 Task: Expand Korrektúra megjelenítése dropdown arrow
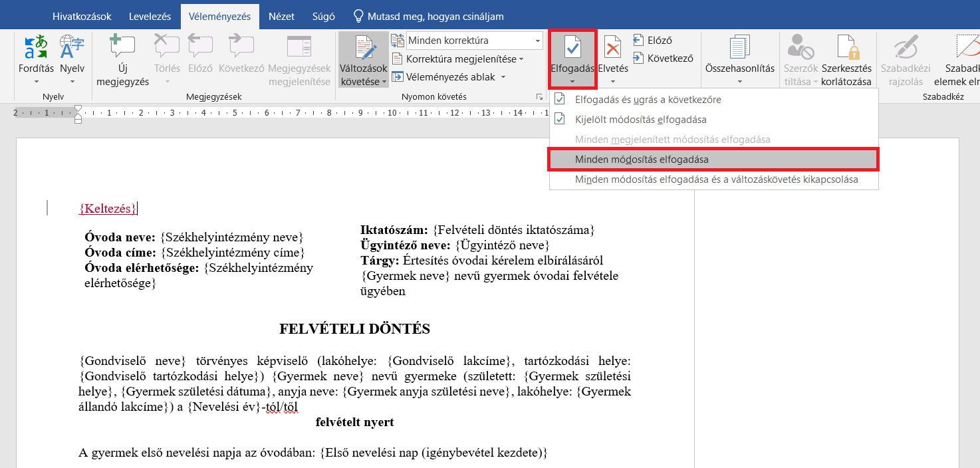521,59
